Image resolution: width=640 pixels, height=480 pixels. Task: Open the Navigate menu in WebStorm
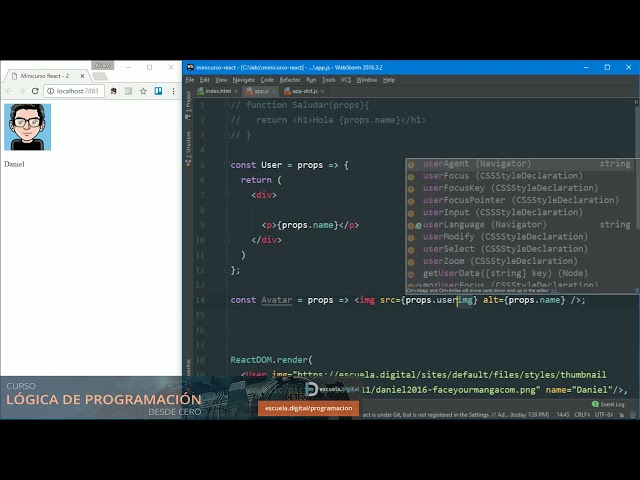coord(244,80)
